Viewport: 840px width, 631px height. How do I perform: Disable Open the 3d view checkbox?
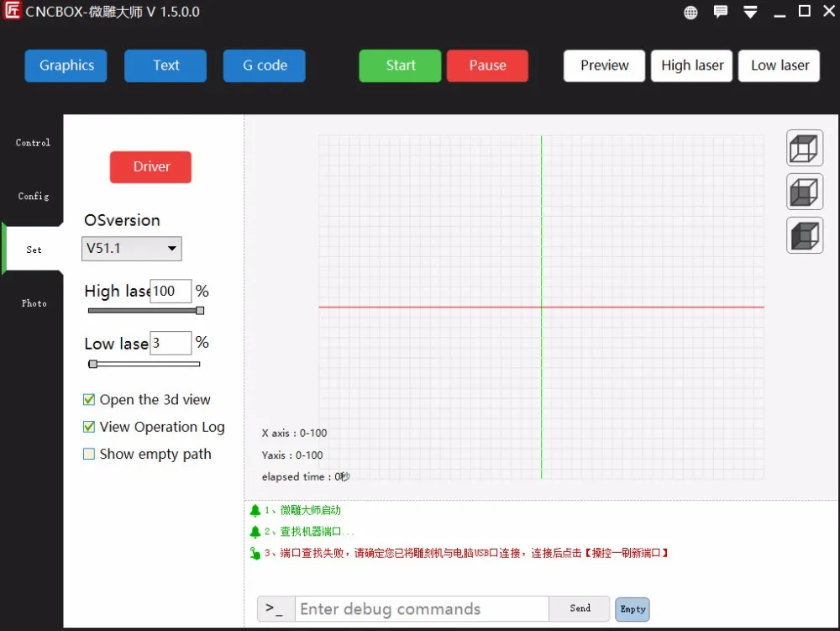[89, 400]
